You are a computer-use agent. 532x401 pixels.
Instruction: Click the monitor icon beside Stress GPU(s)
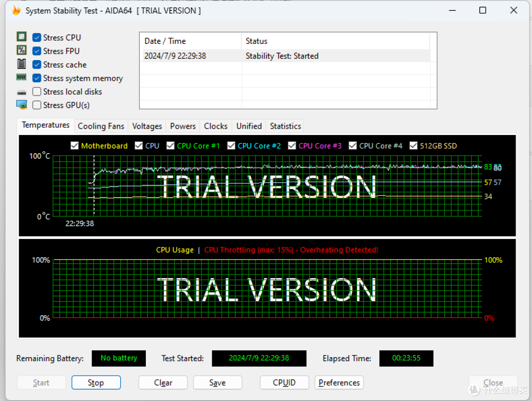point(21,105)
